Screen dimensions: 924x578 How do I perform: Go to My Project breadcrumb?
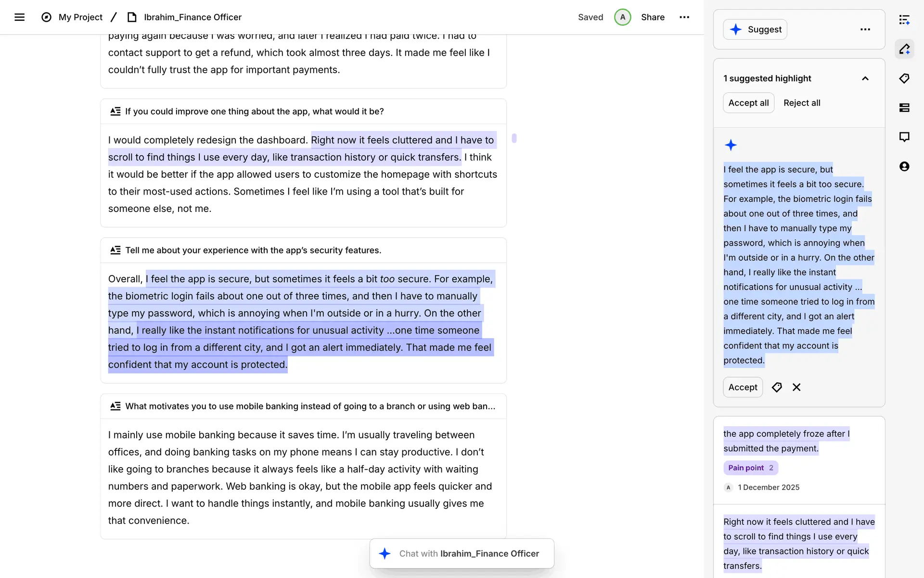(x=80, y=17)
